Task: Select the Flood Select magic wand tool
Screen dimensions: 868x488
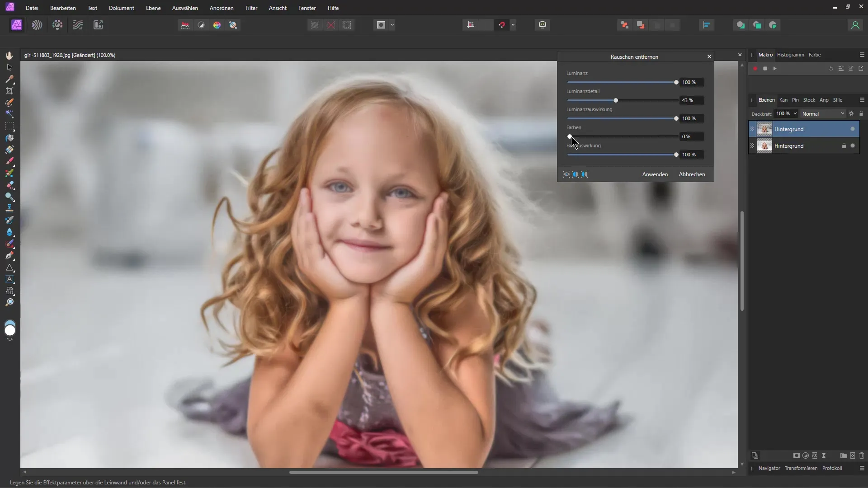Action: click(x=9, y=114)
